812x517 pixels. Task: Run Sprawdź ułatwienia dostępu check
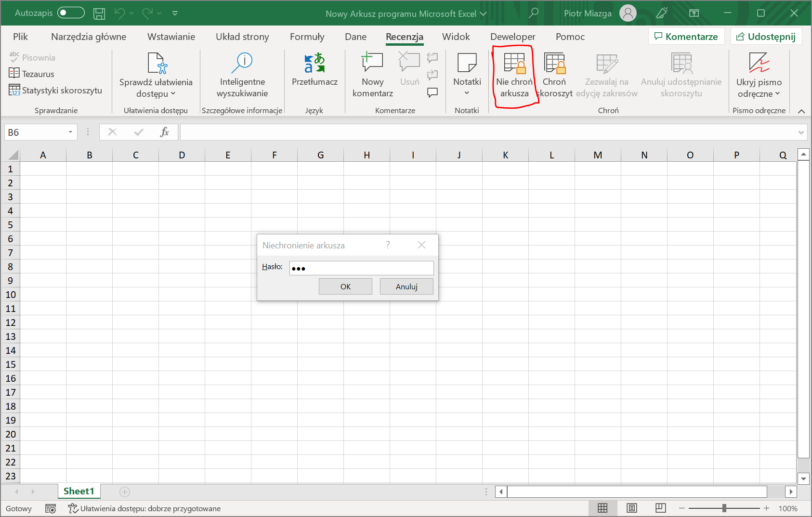point(156,75)
